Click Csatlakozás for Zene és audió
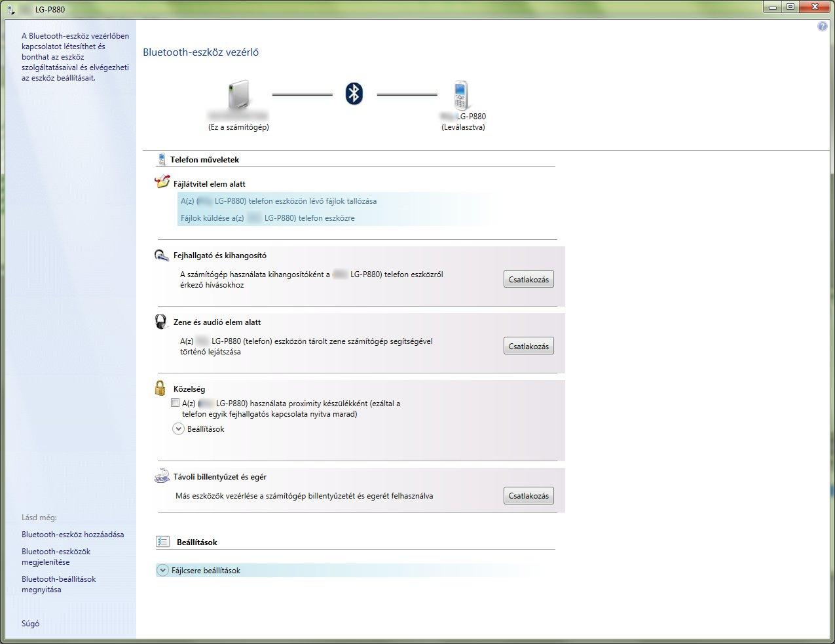This screenshot has width=835, height=644. [x=529, y=346]
